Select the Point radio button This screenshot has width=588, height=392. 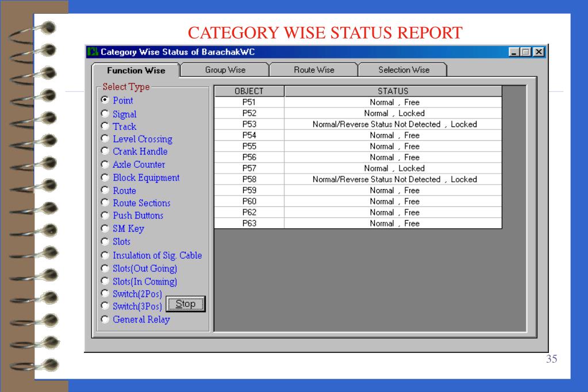[x=105, y=100]
